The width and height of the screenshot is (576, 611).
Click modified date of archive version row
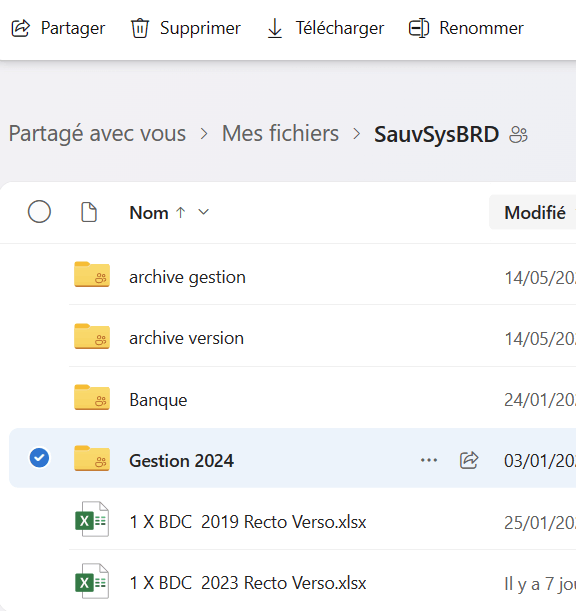tap(540, 339)
